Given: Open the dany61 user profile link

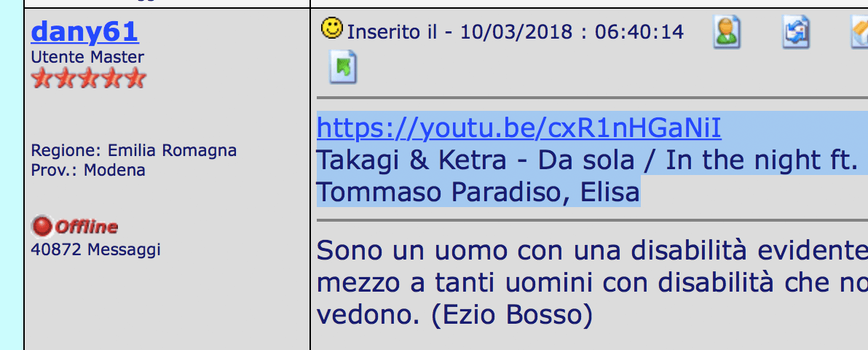Looking at the screenshot, I should (x=84, y=31).
